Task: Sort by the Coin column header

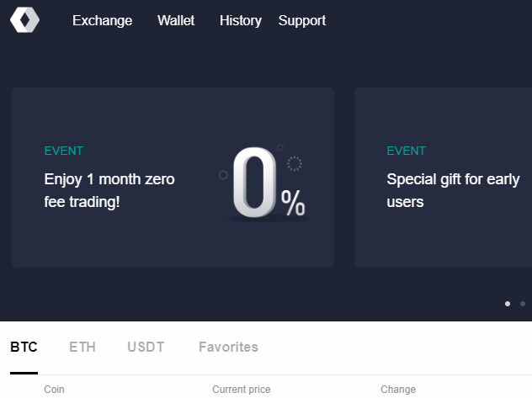Action: tap(54, 390)
